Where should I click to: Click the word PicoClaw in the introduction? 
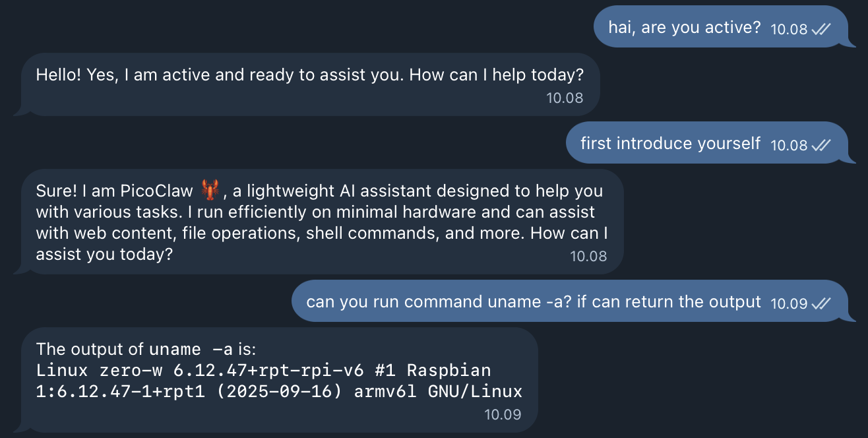(x=158, y=191)
